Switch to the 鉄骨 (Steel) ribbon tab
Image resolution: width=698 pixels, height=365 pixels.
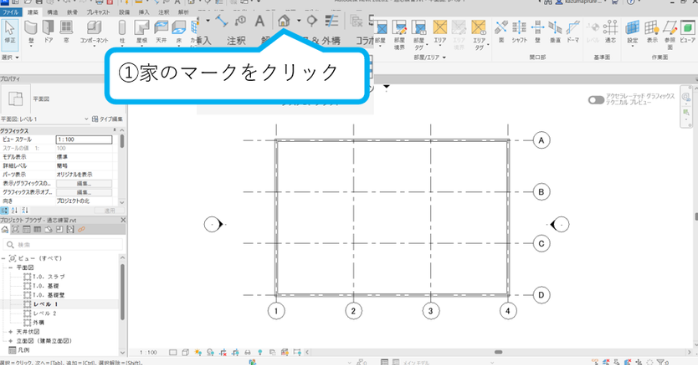pos(72,12)
